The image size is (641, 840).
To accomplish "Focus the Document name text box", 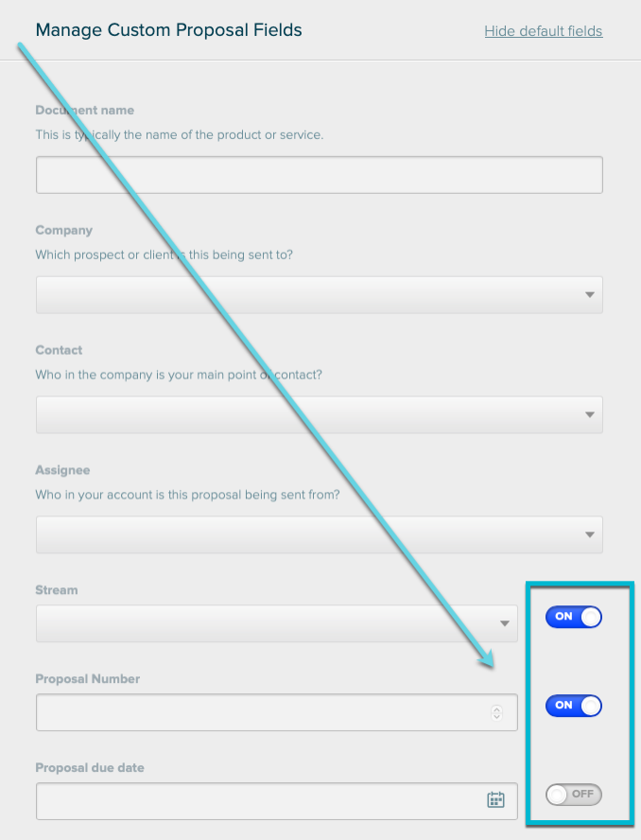I will pyautogui.click(x=320, y=175).
